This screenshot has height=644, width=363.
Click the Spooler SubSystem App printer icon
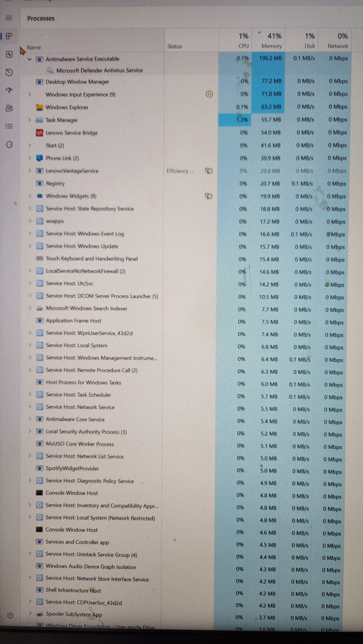click(39, 614)
